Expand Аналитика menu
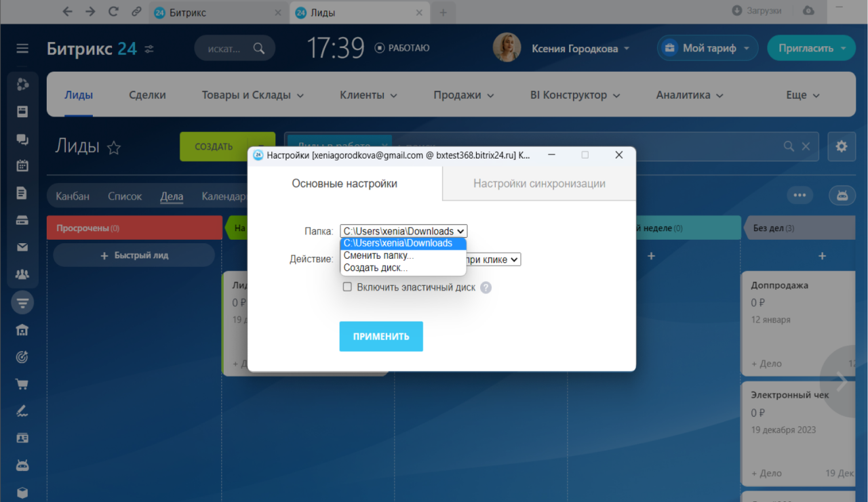This screenshot has width=868, height=502. 690,96
